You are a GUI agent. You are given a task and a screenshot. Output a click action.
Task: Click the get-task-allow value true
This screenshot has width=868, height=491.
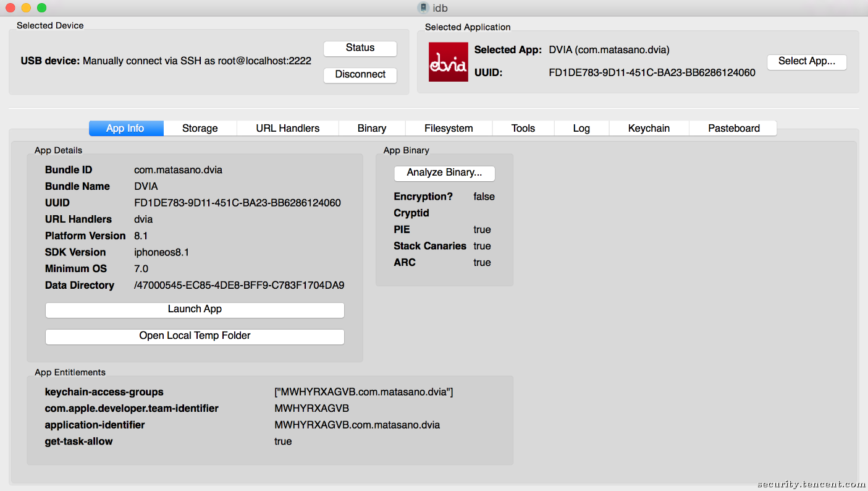283,442
